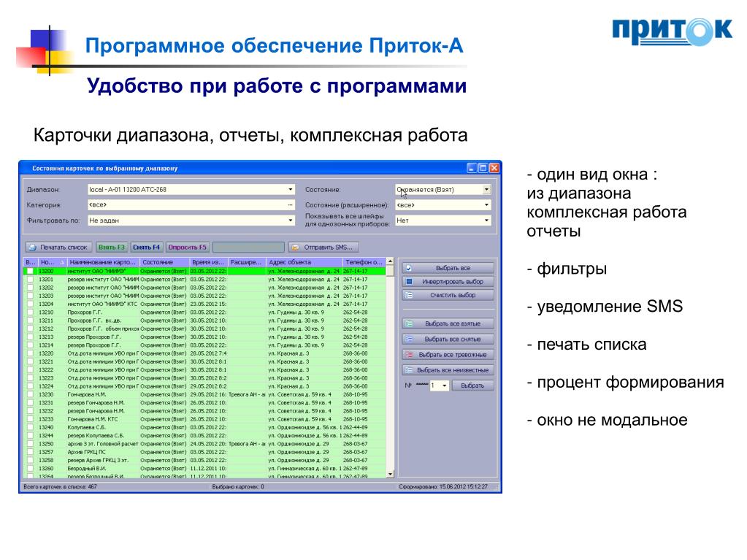Sort by Наименование карто... column header
The width and height of the screenshot is (747, 560).
click(x=103, y=262)
